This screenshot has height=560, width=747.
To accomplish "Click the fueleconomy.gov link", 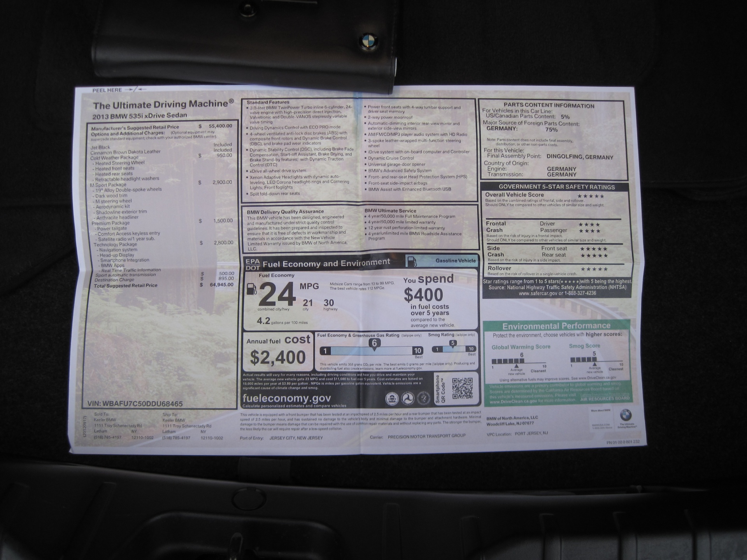I will pyautogui.click(x=287, y=398).
